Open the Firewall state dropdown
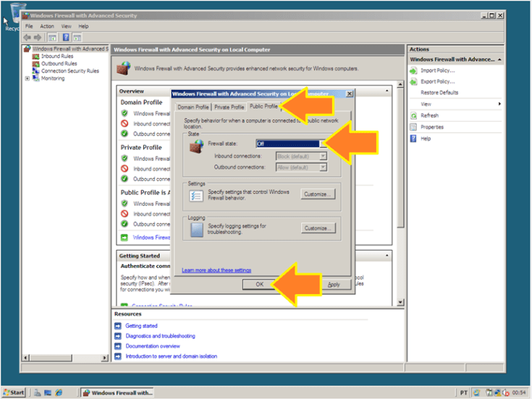 323,143
